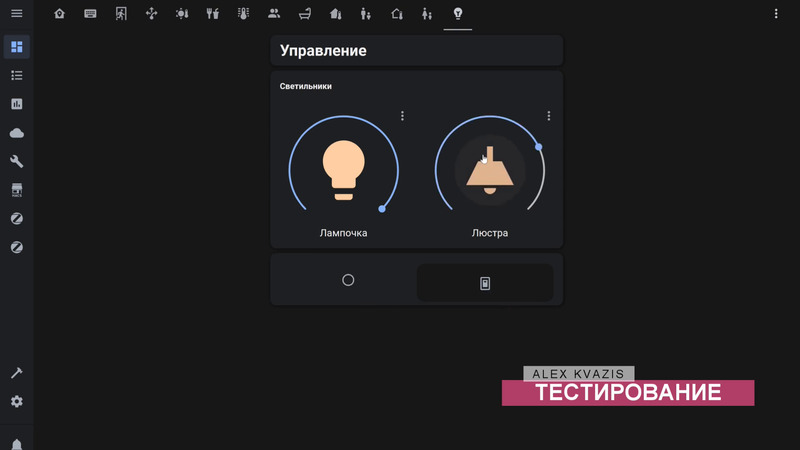
Task: Click the Лампочка label
Action: click(343, 233)
